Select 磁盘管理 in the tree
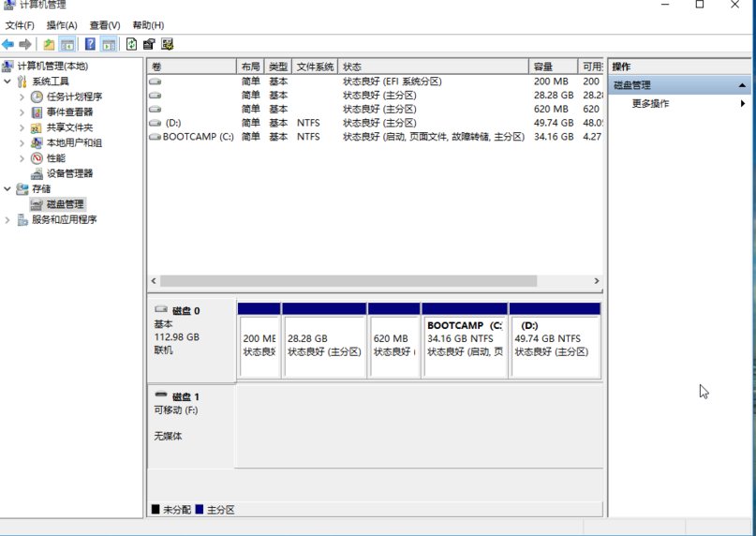Screen dimensions: 756x536 pyautogui.click(x=65, y=204)
